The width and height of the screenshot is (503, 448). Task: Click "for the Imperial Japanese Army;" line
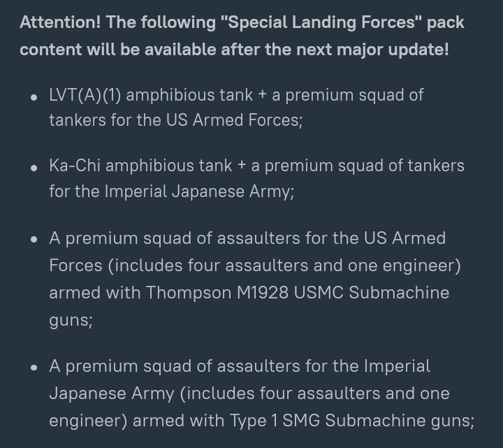point(172,192)
